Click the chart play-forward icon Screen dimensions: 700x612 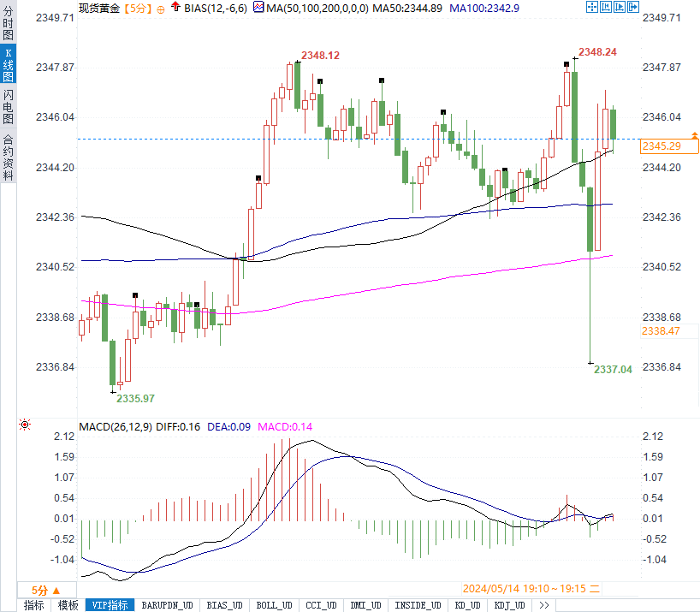coord(620,7)
